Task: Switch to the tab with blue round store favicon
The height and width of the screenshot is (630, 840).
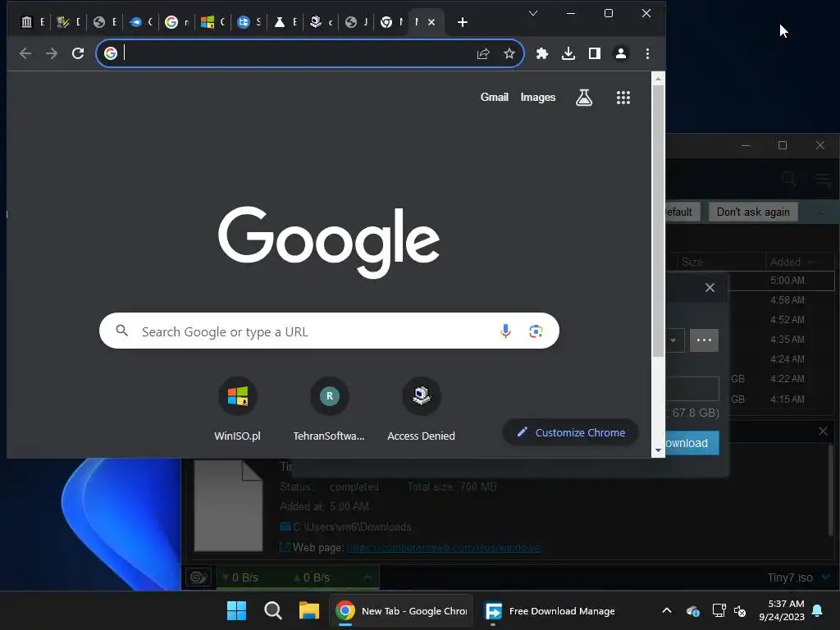Action: (249, 22)
